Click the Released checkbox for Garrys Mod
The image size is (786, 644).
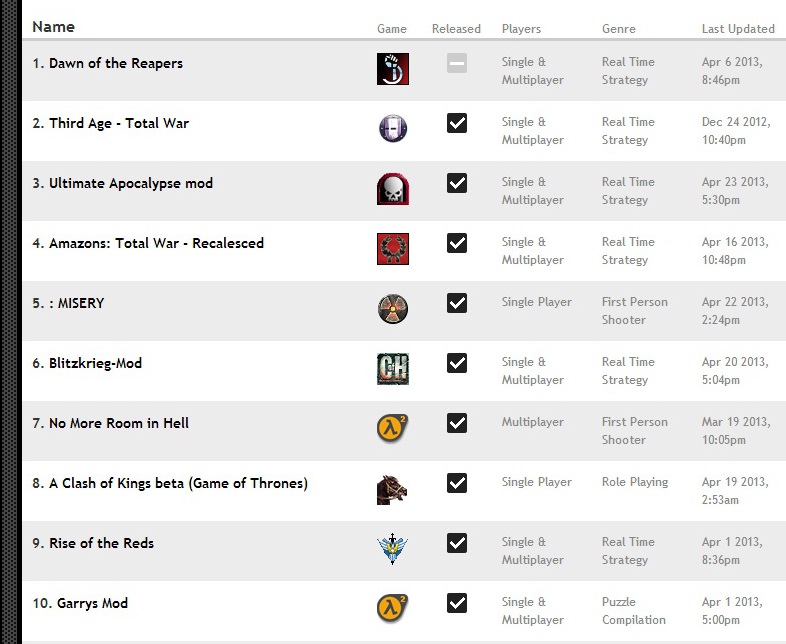click(x=457, y=603)
